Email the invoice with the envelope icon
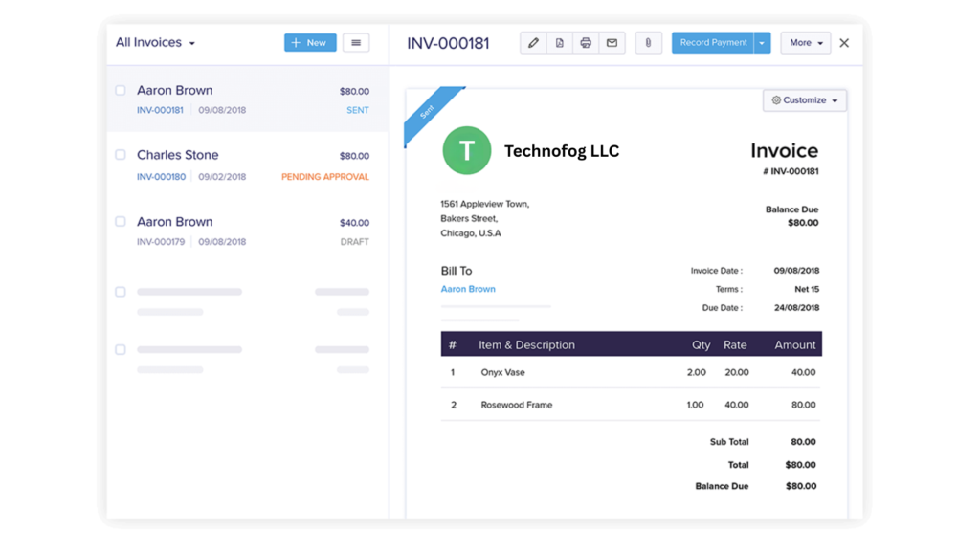Viewport: 980px width, 551px height. (612, 43)
